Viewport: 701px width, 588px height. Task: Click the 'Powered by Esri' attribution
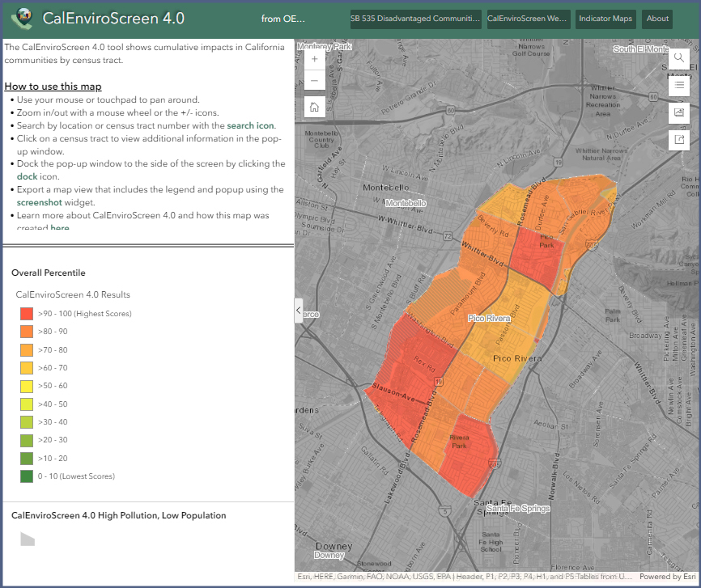pyautogui.click(x=667, y=577)
